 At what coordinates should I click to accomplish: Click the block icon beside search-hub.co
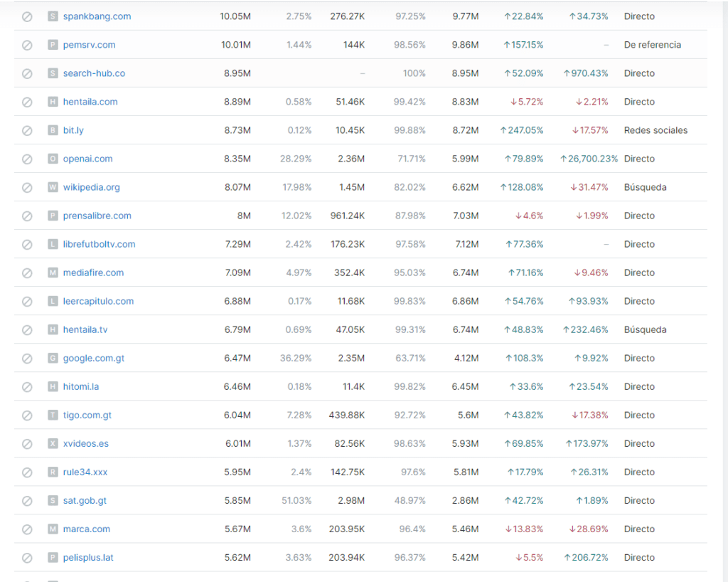click(27, 73)
